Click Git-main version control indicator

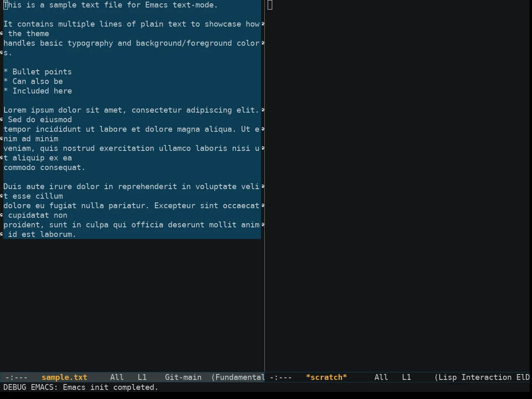coord(183,377)
